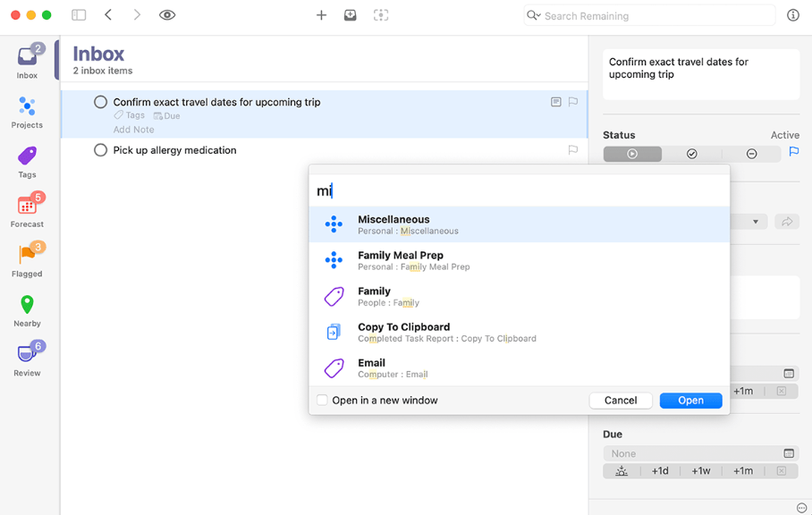
Task: Choose the Family Meal Prep result
Action: (519, 260)
